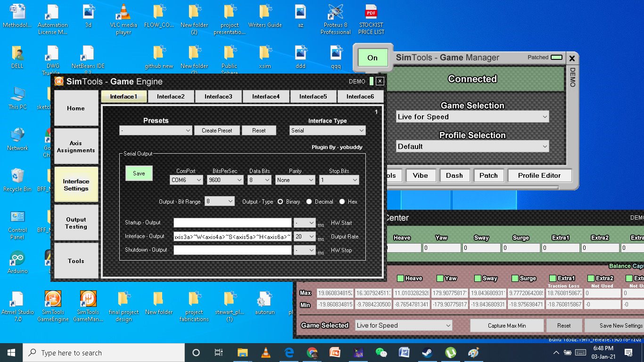The image size is (644, 362).
Task: Switch to Interface6 tab
Action: click(360, 97)
